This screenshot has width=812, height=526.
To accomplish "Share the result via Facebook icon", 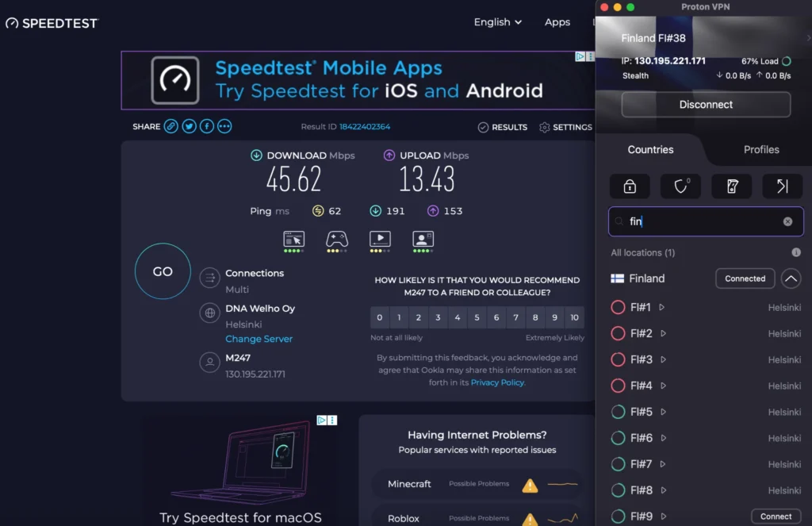I will point(205,126).
